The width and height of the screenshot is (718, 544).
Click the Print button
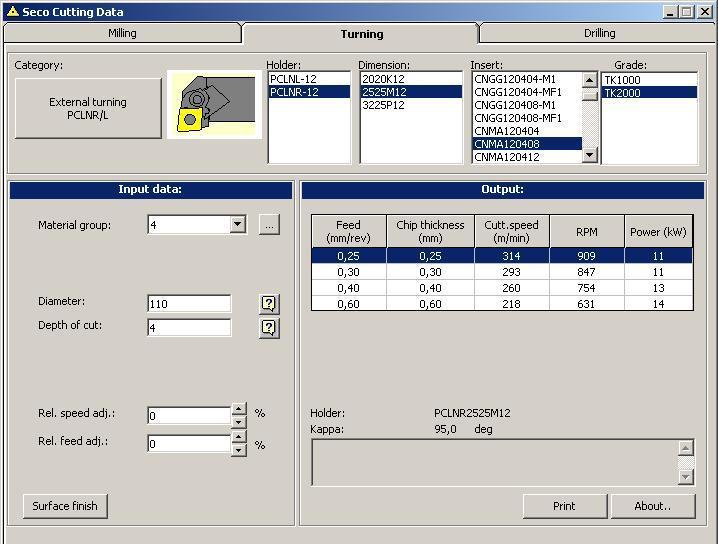[564, 506]
